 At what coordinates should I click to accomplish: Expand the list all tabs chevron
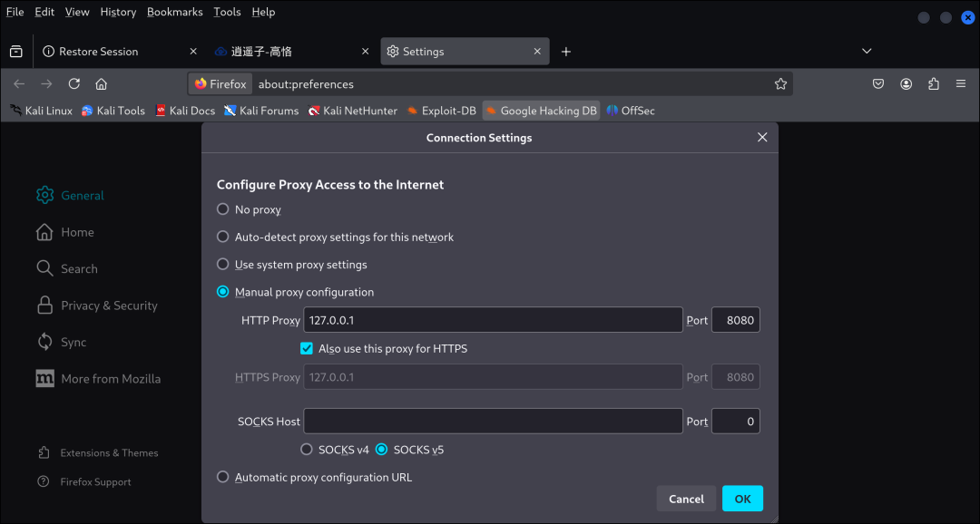(x=867, y=52)
